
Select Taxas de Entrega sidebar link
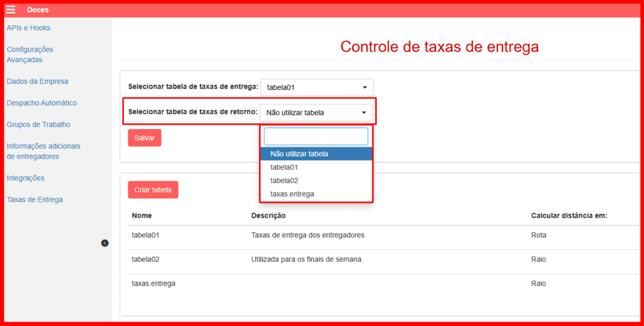tap(35, 200)
